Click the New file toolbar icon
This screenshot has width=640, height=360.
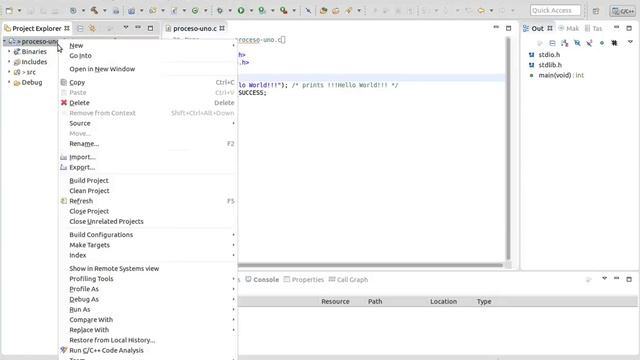pos(9,11)
